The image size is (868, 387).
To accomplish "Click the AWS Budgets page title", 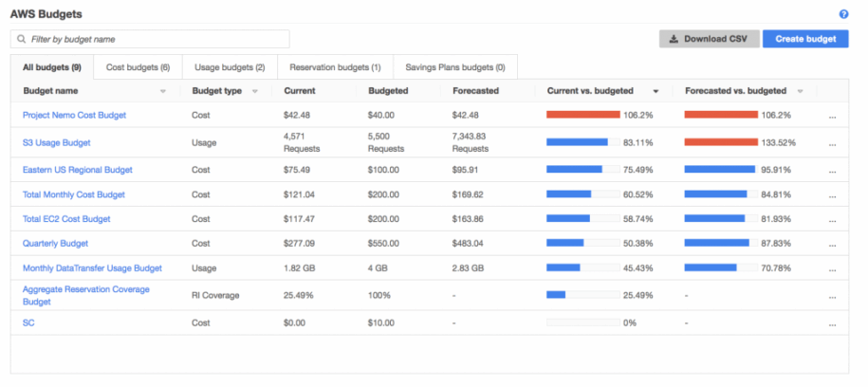I will click(46, 14).
